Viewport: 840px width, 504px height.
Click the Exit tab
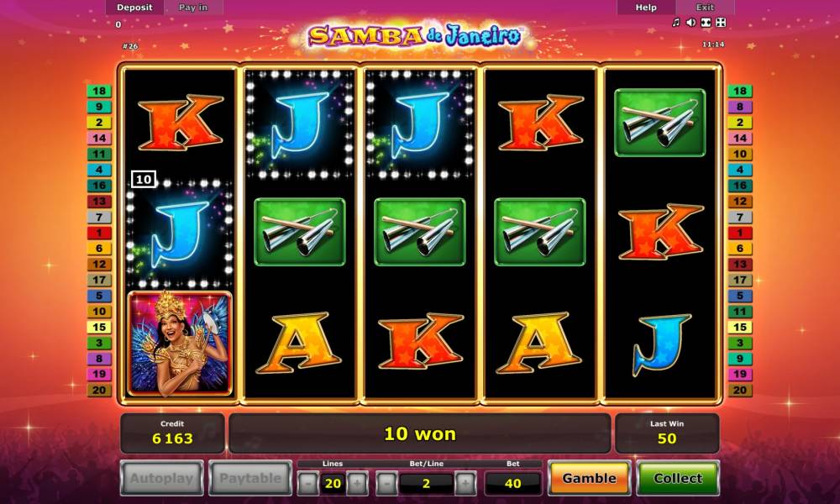pos(705,8)
